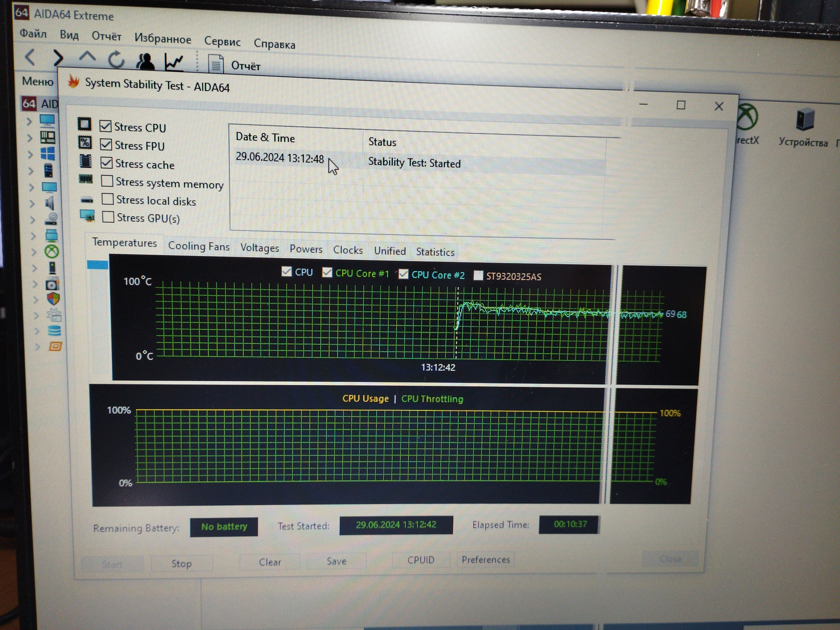Uncheck Stress cache checkbox
Screen dimensions: 840x630
coord(106,162)
